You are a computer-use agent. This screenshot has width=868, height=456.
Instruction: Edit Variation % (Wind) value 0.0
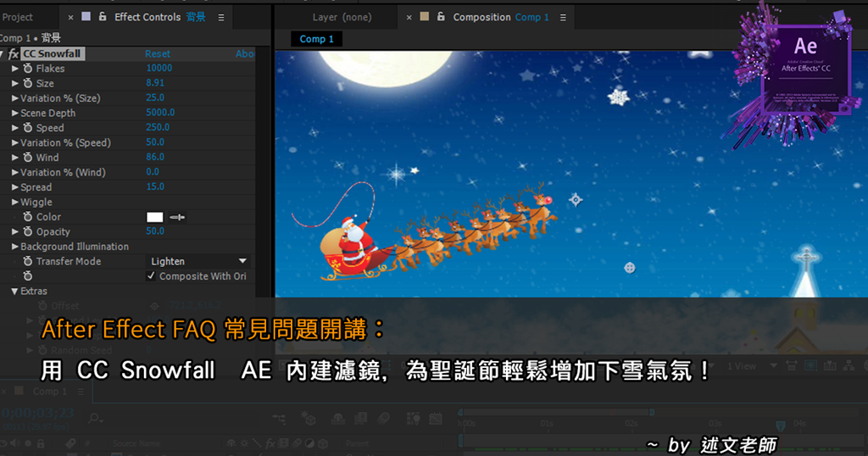[x=153, y=172]
